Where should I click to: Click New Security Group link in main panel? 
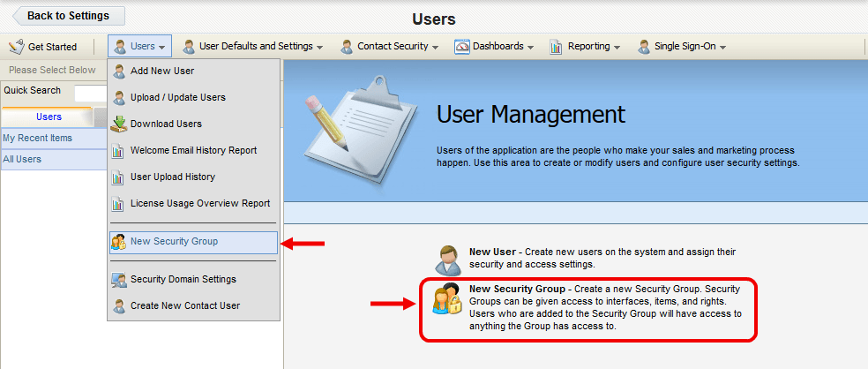tap(517, 290)
